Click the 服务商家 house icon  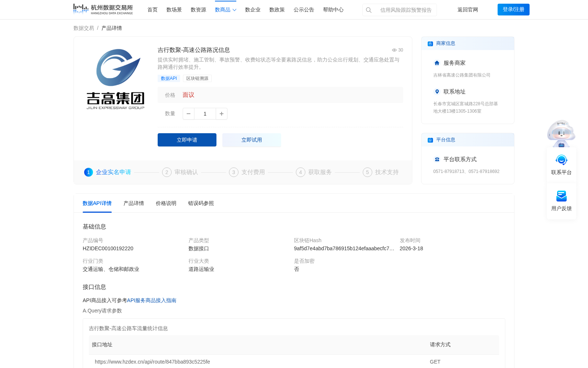coord(437,63)
